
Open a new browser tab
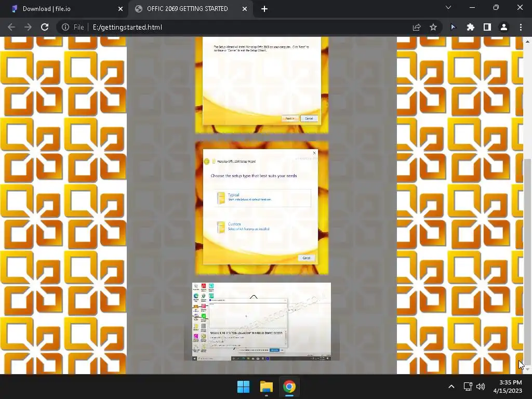click(x=264, y=9)
